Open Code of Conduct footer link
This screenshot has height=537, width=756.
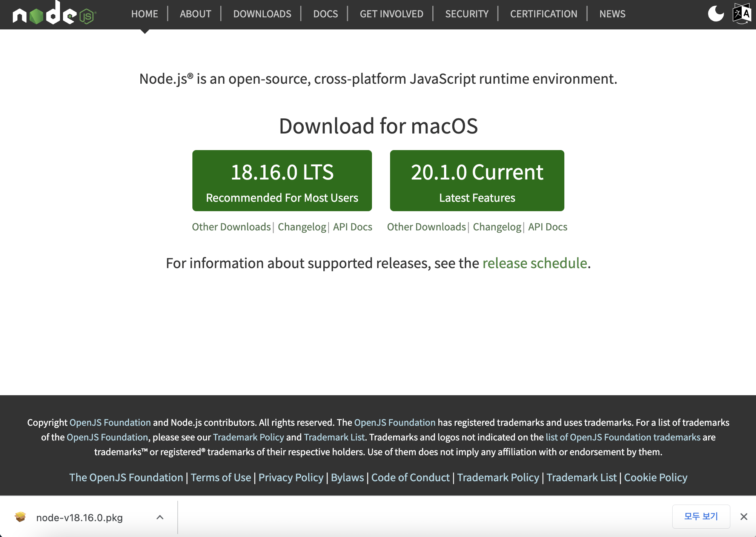click(410, 477)
